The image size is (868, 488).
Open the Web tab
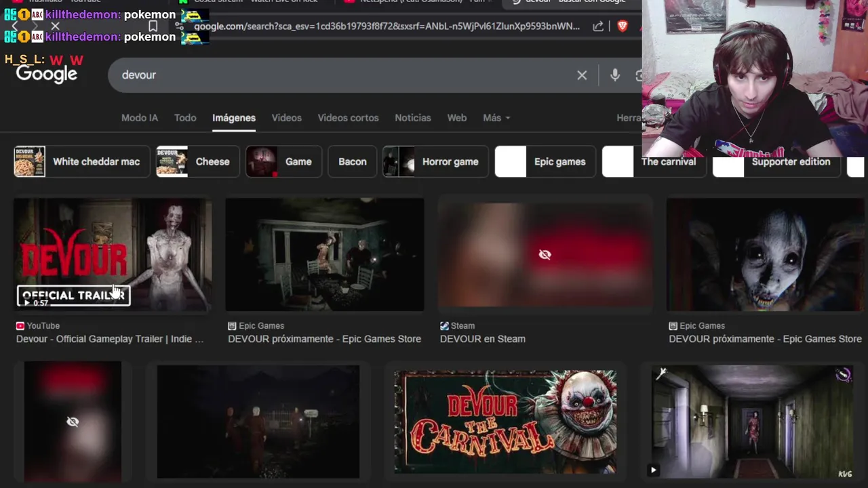click(457, 118)
